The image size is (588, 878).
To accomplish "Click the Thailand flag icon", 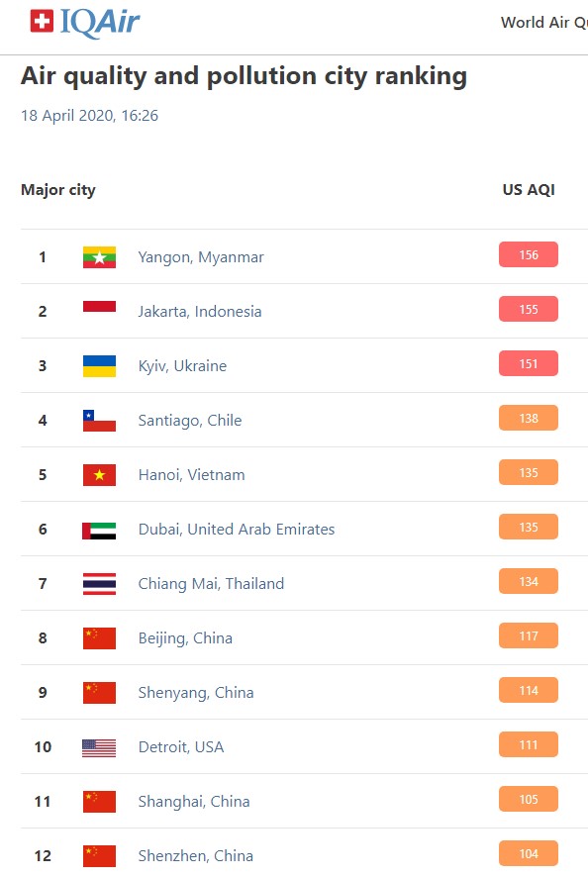I will pos(99,583).
